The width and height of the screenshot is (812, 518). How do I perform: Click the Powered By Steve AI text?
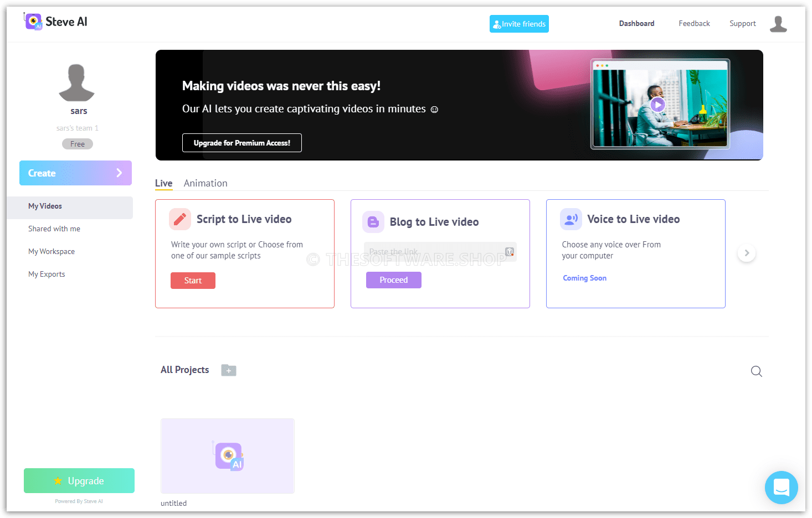tap(79, 501)
